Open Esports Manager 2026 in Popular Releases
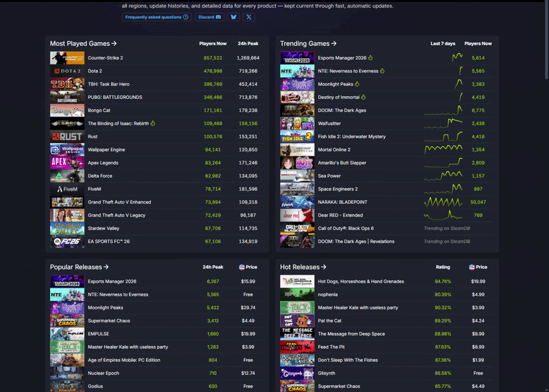 click(112, 281)
